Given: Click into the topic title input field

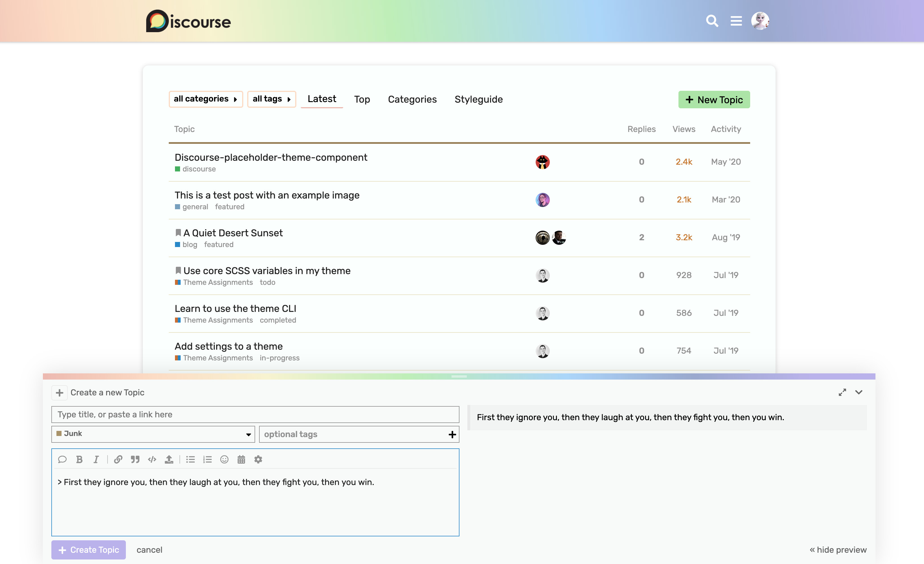Looking at the screenshot, I should point(255,414).
